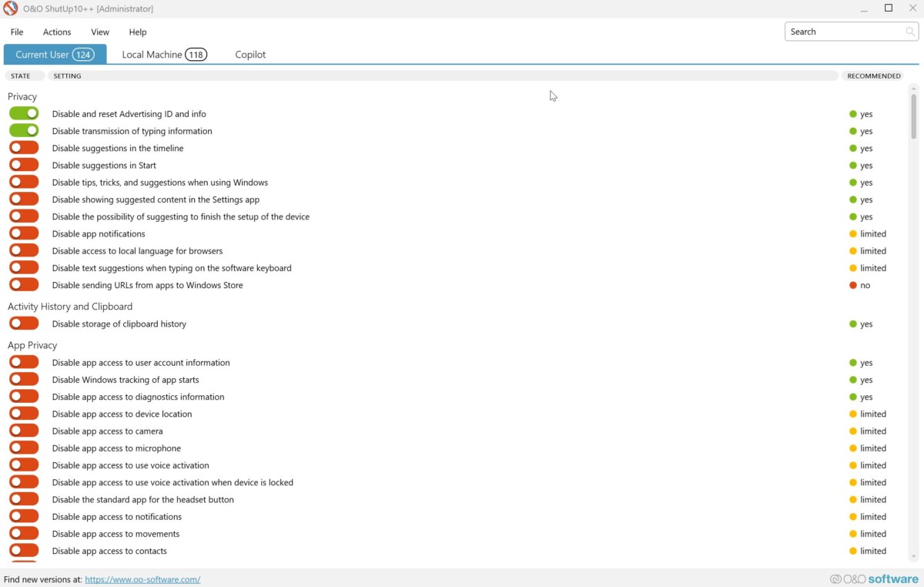Toggle off Disable and reset Advertising ID
This screenshot has height=587, width=924.
pos(24,114)
